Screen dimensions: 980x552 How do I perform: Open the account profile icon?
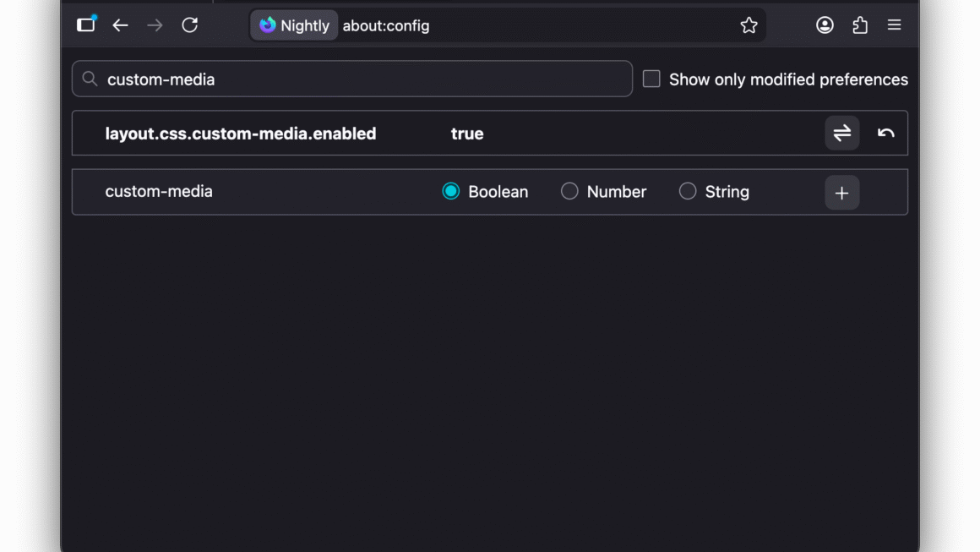coord(825,25)
